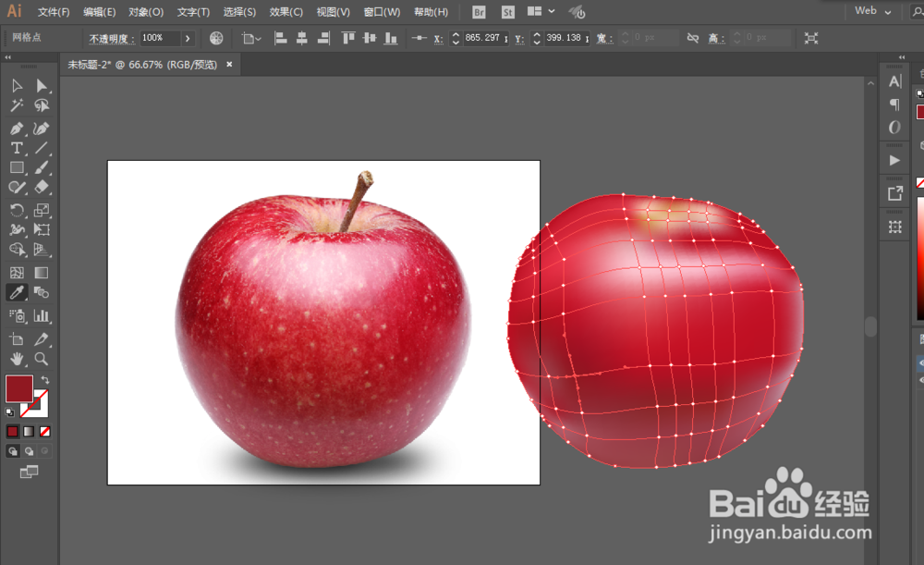Viewport: 924px width, 565px height.
Task: Select the Column Graph tool
Action: 42,316
